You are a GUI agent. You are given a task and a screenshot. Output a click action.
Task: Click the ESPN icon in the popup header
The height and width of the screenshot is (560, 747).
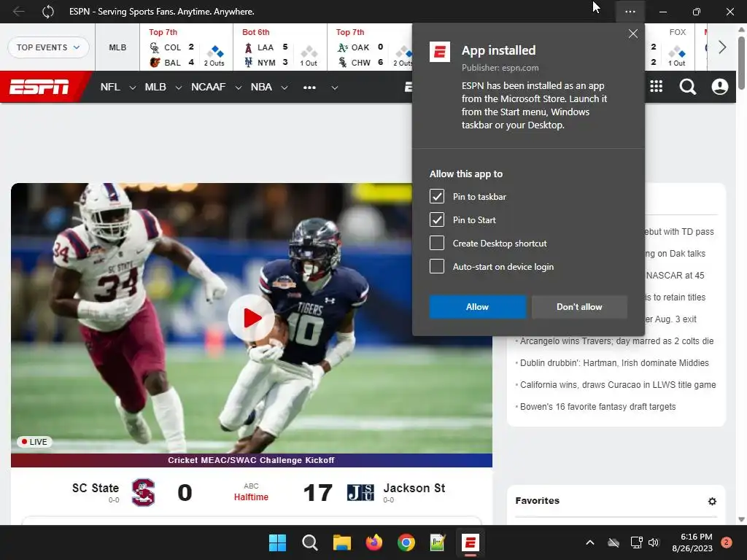tap(439, 52)
